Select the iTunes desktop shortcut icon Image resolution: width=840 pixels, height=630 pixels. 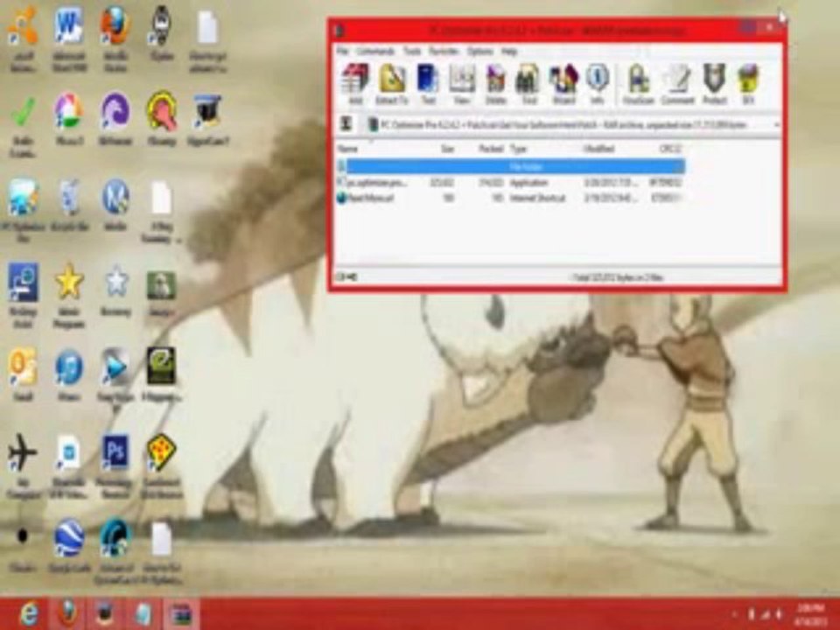pyautogui.click(x=69, y=374)
